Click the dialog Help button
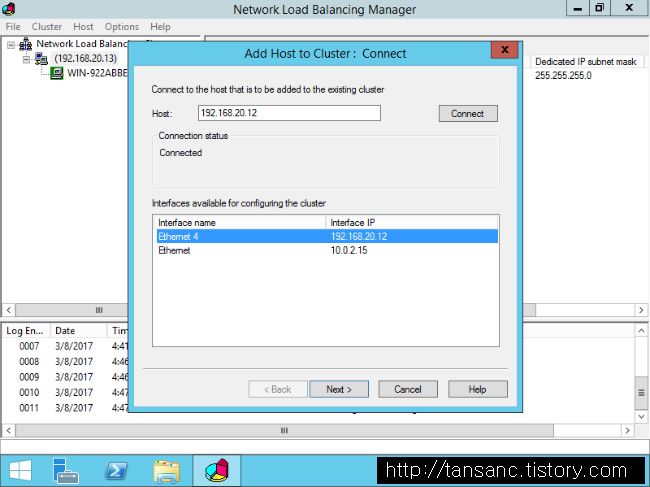Screen dimensions: 650x487 pos(478,389)
